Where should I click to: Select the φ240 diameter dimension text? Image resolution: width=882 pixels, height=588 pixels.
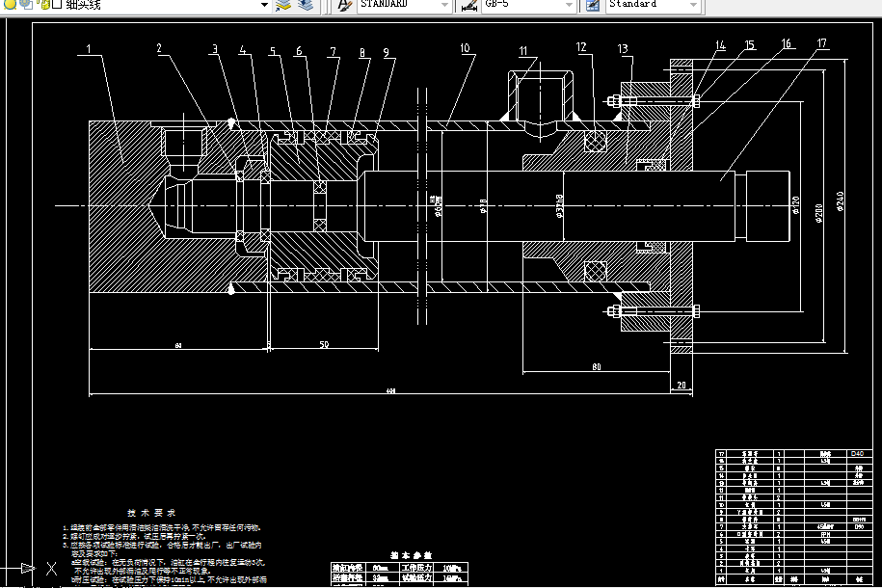(x=840, y=201)
